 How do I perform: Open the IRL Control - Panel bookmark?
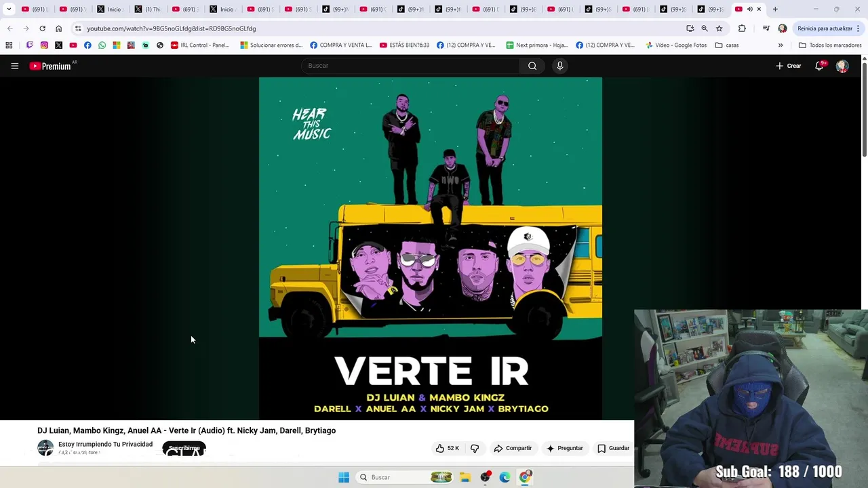200,45
